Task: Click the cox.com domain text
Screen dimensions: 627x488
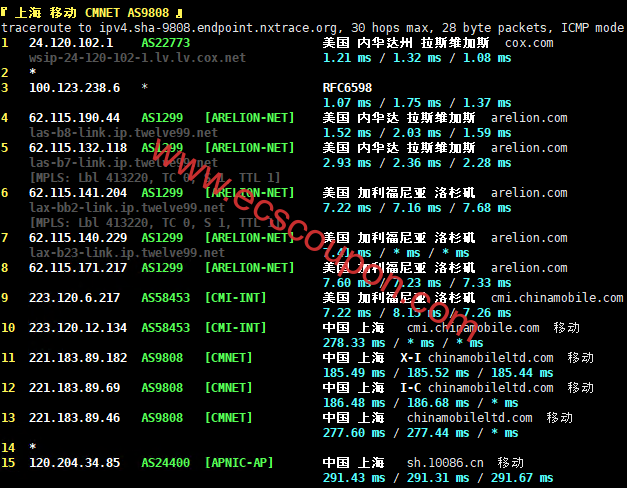Action: point(529,43)
